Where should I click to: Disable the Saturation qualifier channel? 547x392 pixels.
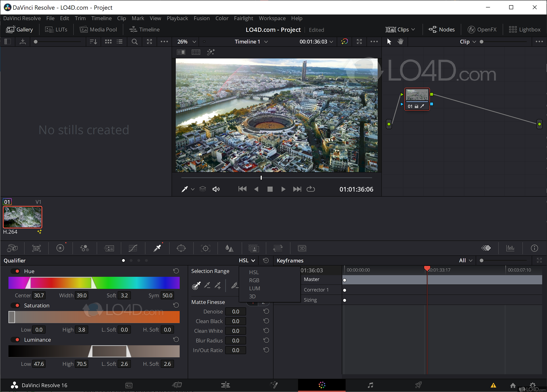tap(15, 305)
